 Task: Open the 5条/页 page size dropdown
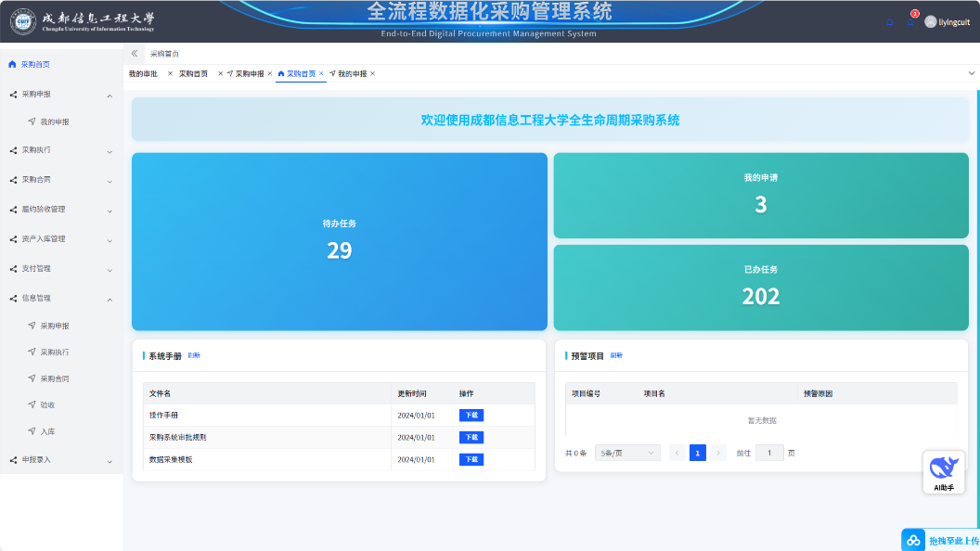click(x=627, y=453)
